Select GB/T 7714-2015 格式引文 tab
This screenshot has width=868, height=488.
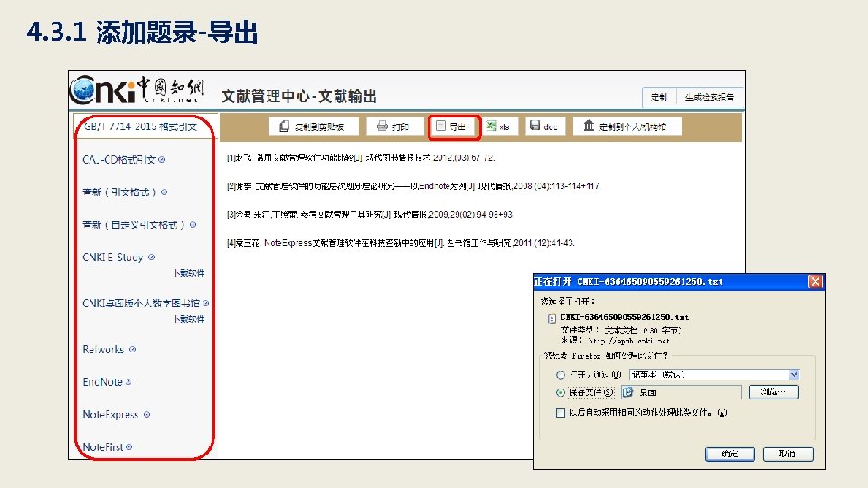[x=141, y=127]
